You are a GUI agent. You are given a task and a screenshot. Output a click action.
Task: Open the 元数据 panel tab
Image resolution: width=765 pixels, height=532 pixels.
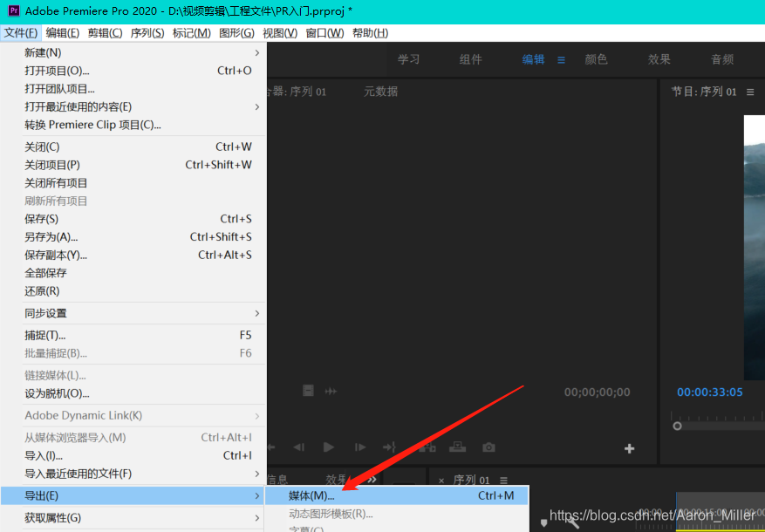[x=380, y=92]
